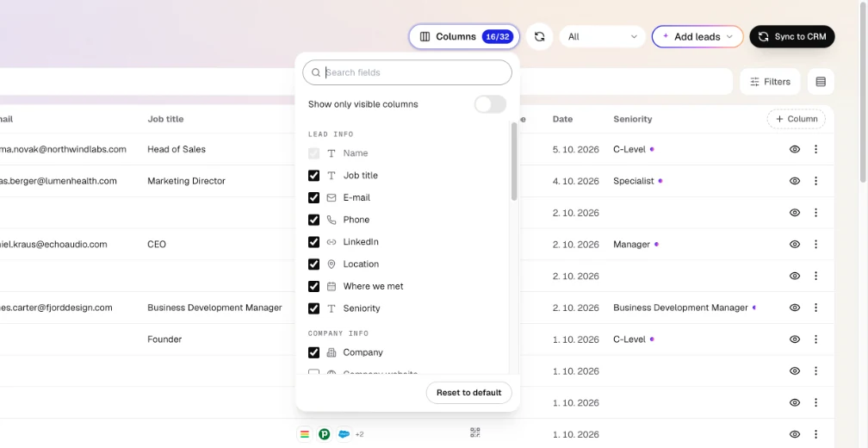This screenshot has width=868, height=448.
Task: Open the Filters button
Action: pyautogui.click(x=770, y=82)
